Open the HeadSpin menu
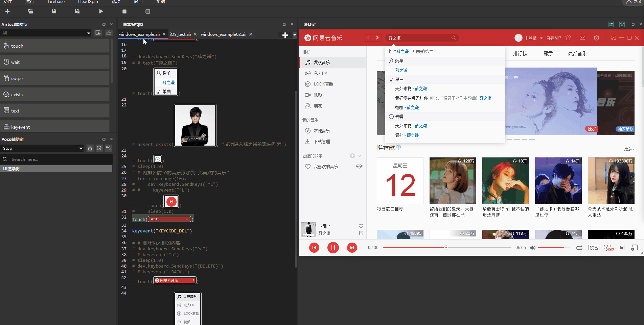Image resolution: width=644 pixels, height=325 pixels. click(x=88, y=2)
